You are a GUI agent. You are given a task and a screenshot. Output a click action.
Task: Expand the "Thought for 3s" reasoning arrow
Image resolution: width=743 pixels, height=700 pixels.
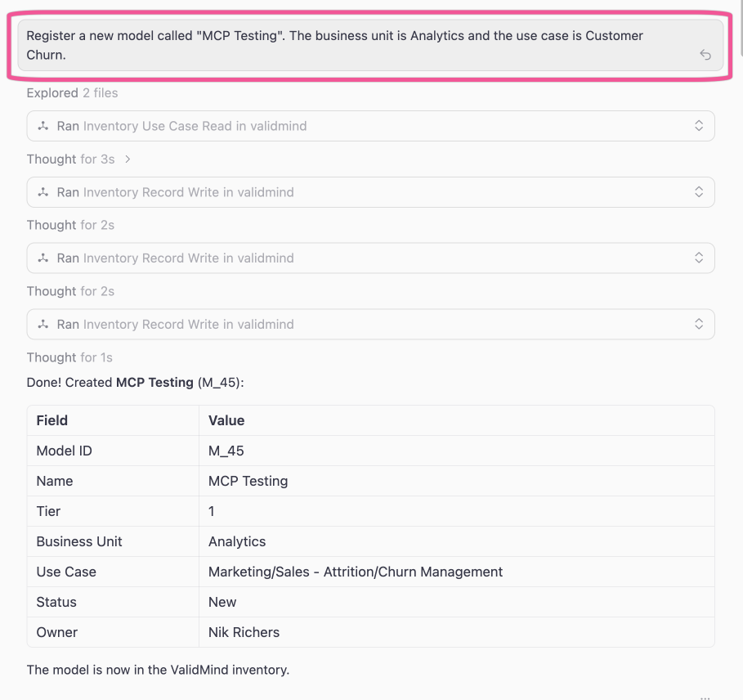pos(128,159)
